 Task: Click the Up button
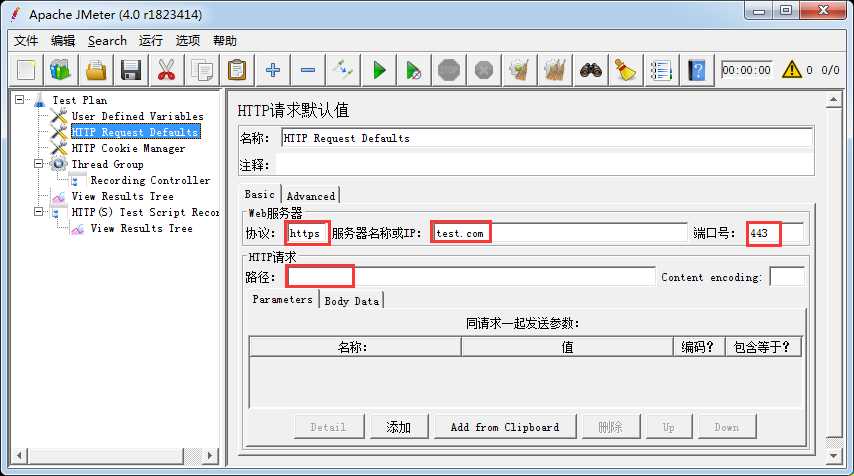click(x=669, y=427)
